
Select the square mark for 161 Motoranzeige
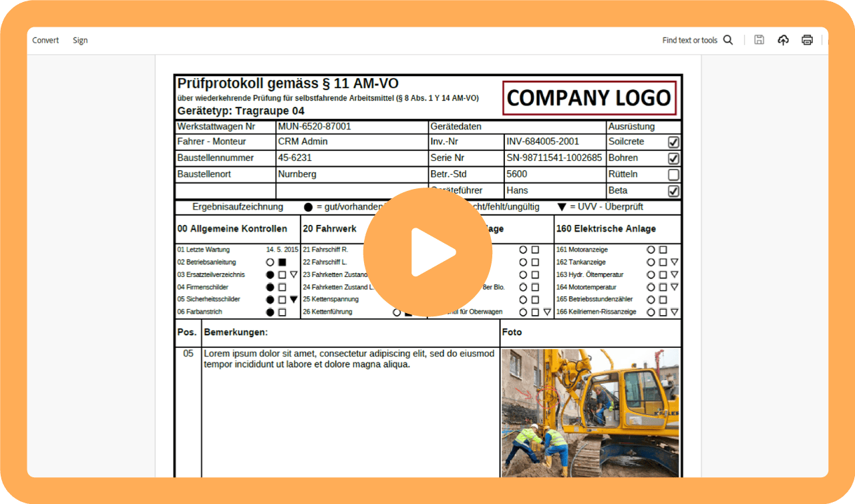[663, 250]
